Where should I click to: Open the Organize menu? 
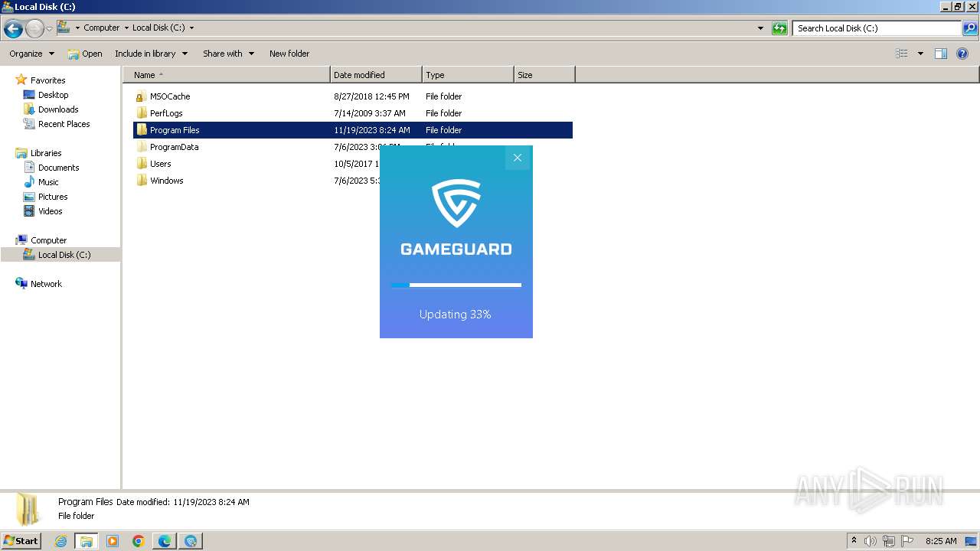pos(31,54)
